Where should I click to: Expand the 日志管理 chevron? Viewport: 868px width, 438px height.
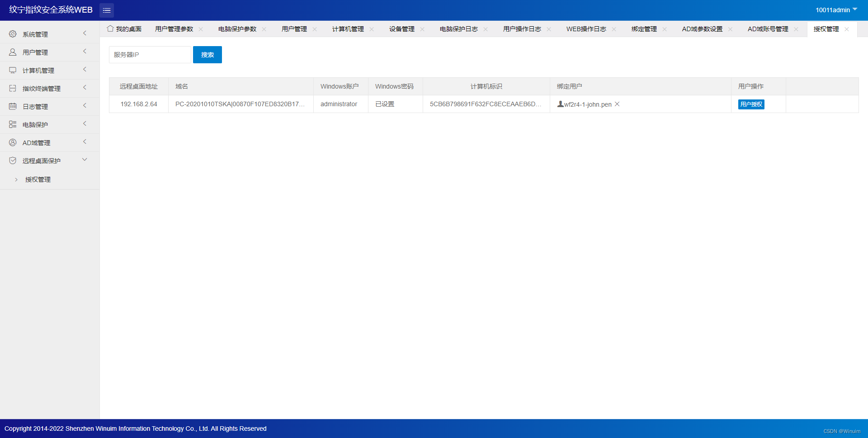click(x=85, y=106)
